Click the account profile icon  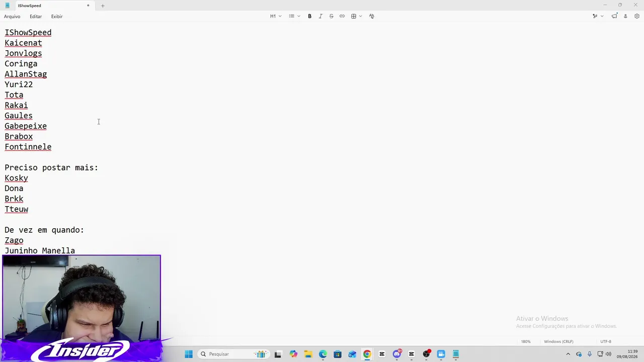[625, 16]
